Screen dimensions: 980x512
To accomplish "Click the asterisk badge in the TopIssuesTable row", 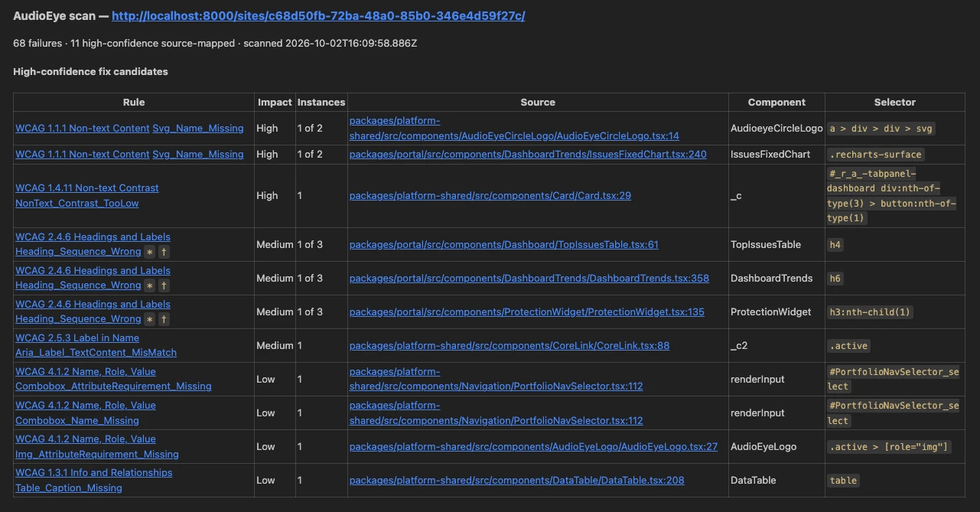I will [150, 252].
